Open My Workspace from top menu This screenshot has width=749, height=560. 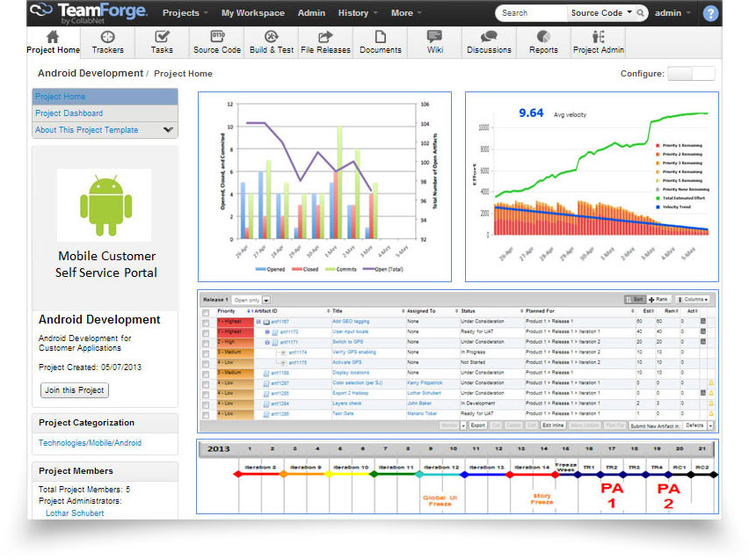click(x=252, y=13)
